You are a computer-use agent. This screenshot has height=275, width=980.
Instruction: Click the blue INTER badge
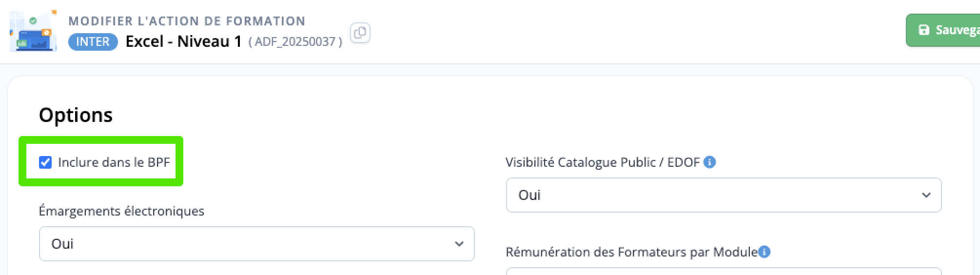pos(93,42)
